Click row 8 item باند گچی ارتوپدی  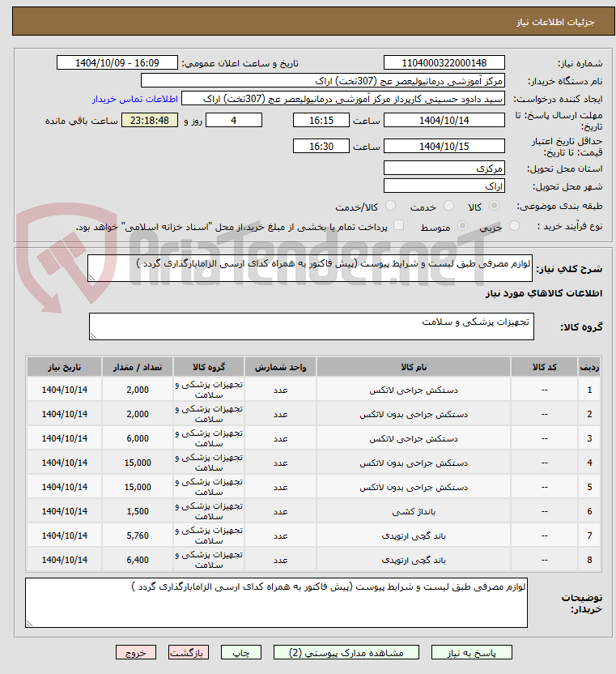(x=414, y=560)
